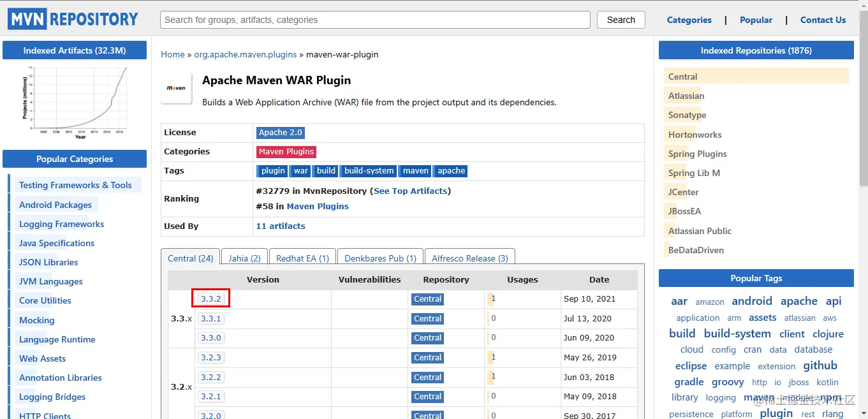Click date Jul 13, 2020
The width and height of the screenshot is (868, 419).
coord(587,318)
